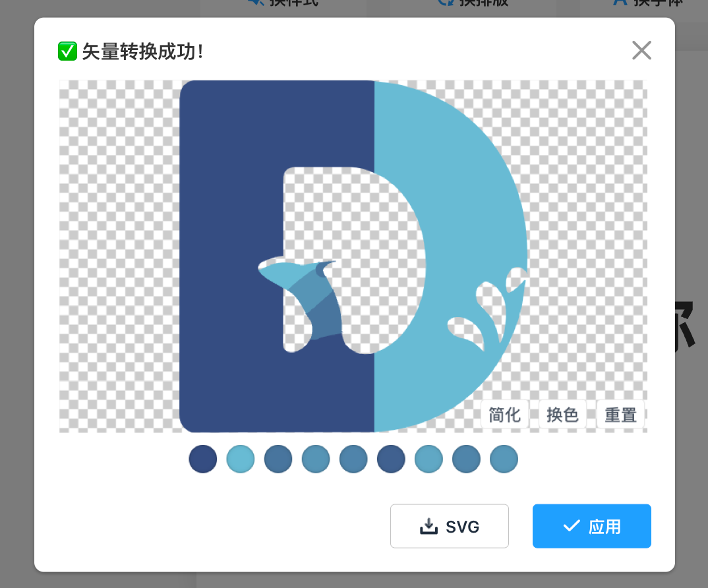Pick the fourth color swatch in the palette
708x588 pixels.
pos(316,459)
